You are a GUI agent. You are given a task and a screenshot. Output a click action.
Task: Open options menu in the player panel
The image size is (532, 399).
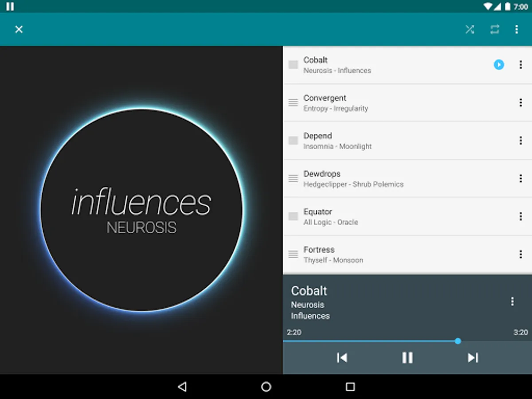coord(512,301)
